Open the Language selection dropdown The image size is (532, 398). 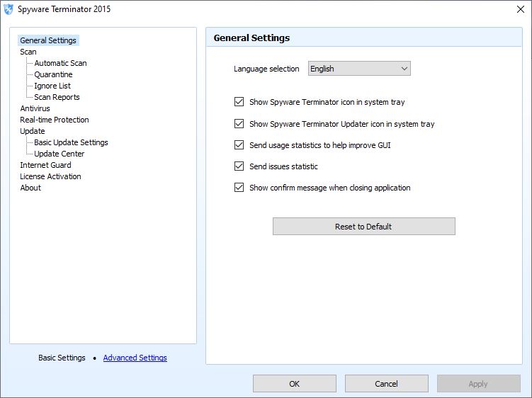point(359,69)
